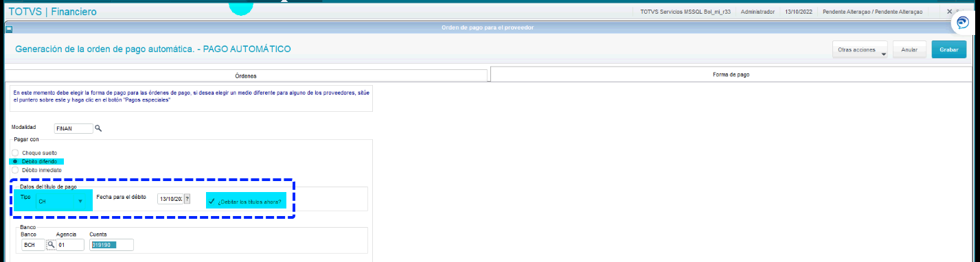Select the Débito inmediato radio option

[15, 169]
